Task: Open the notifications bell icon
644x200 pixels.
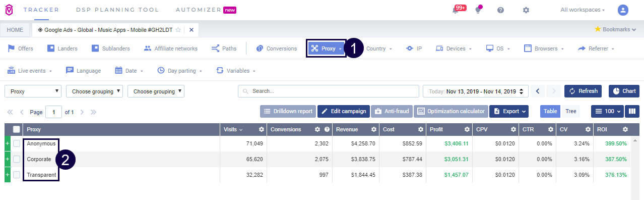Action: pyautogui.click(x=456, y=10)
